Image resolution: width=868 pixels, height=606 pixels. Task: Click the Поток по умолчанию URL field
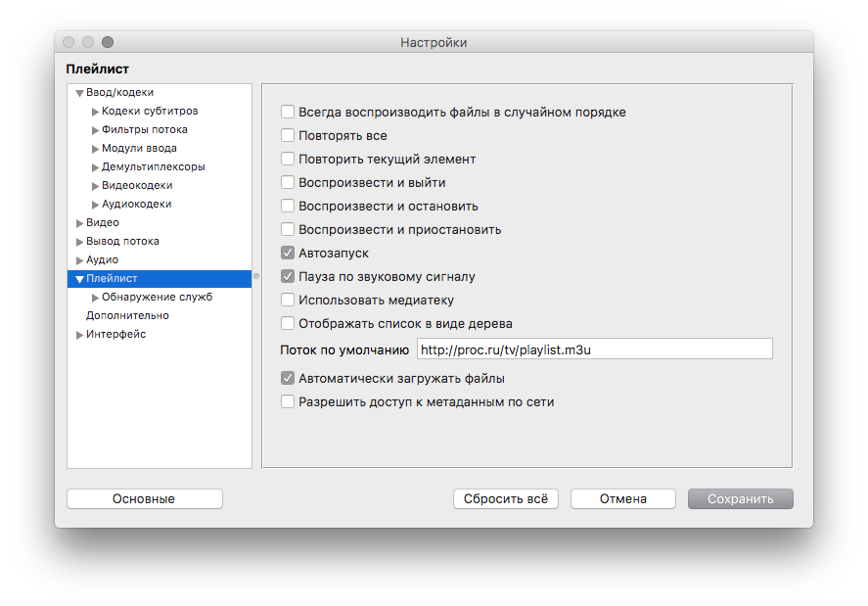(595, 349)
